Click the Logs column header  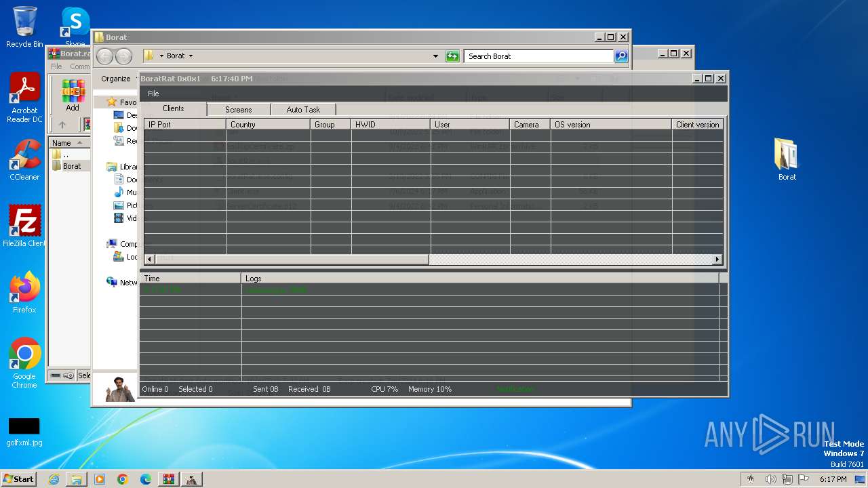click(x=480, y=279)
